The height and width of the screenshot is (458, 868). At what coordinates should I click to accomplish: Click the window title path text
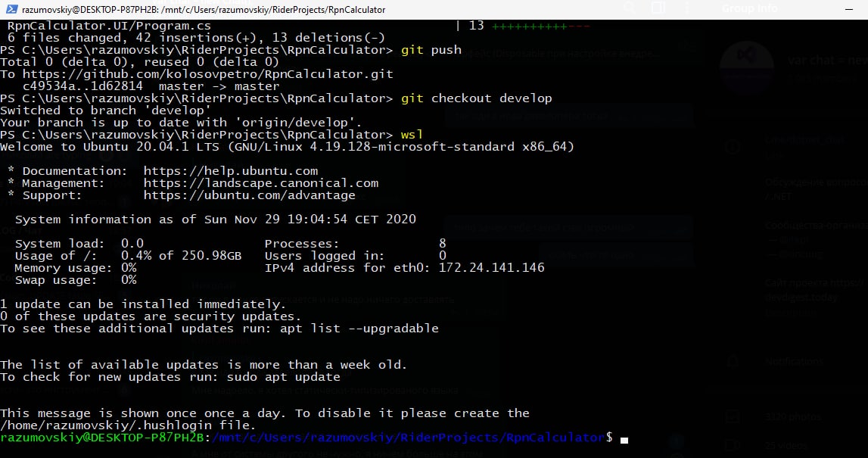click(x=204, y=9)
